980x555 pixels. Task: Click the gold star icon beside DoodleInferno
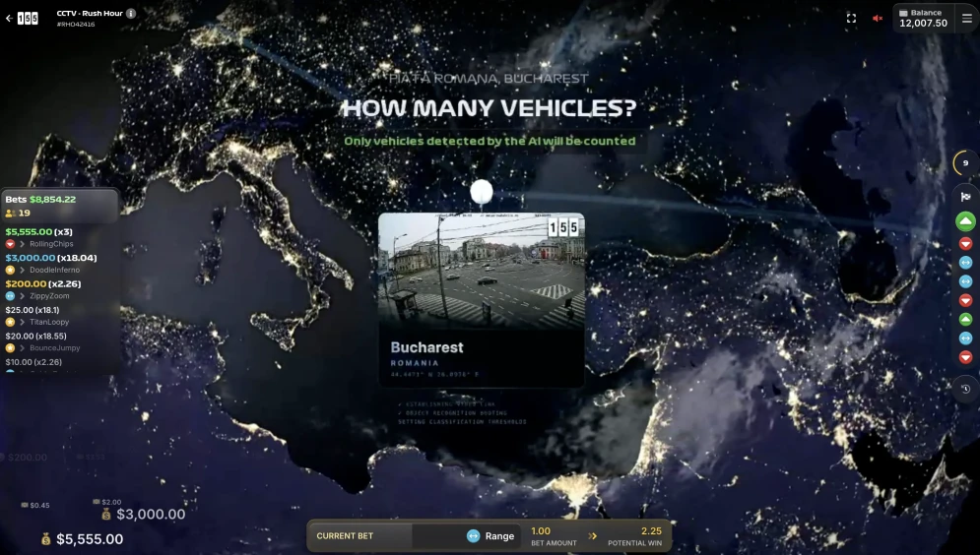(10, 271)
